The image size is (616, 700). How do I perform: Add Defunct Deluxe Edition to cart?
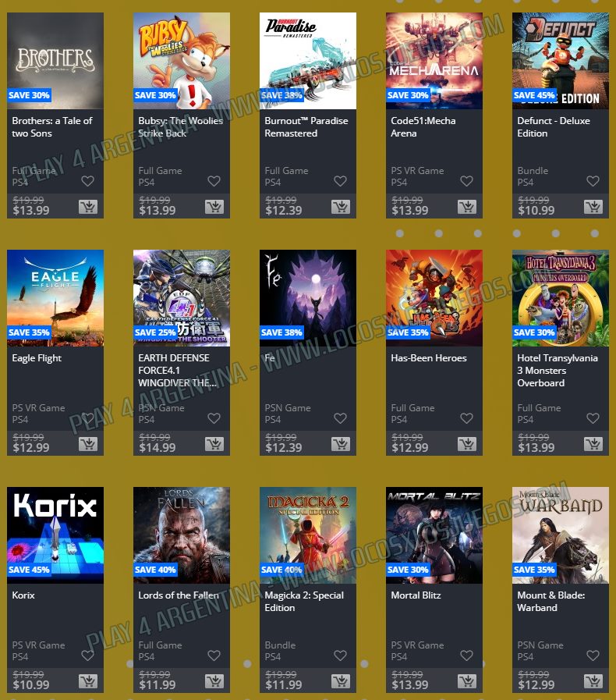coord(593,207)
